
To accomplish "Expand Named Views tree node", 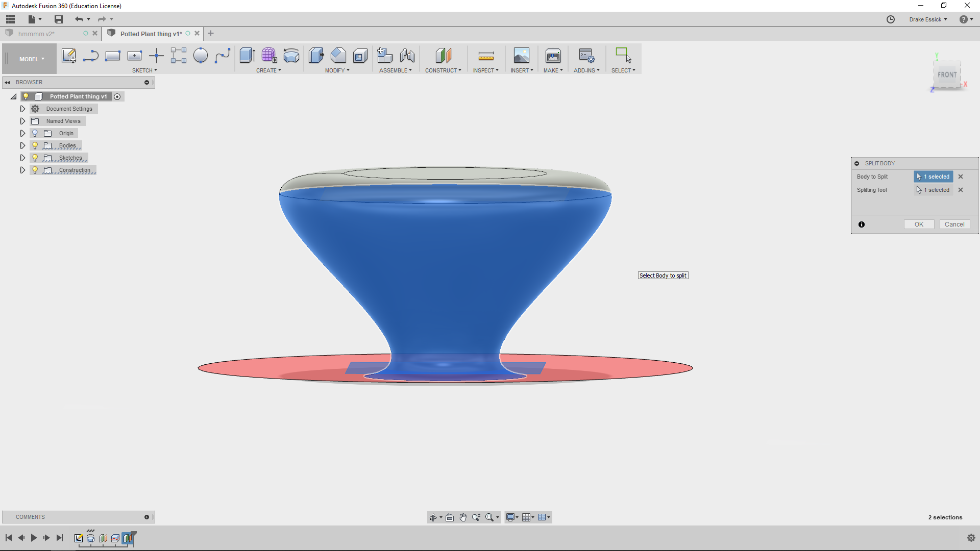I will 22,121.
